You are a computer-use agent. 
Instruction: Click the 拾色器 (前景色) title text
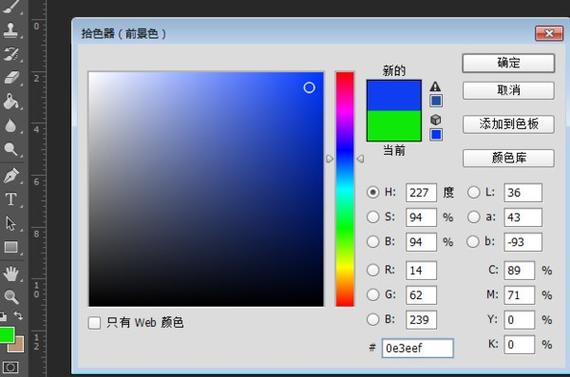(124, 34)
